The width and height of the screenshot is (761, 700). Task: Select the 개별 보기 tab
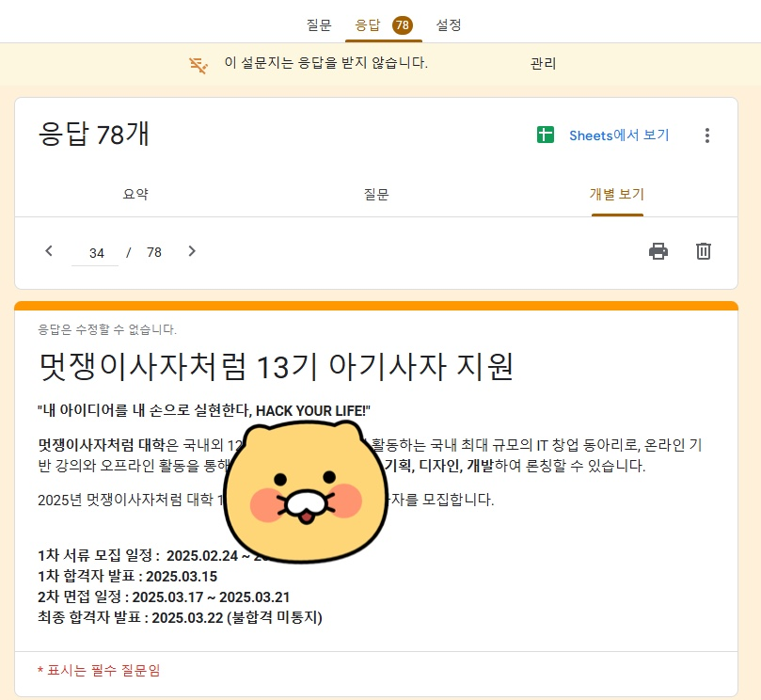[617, 194]
